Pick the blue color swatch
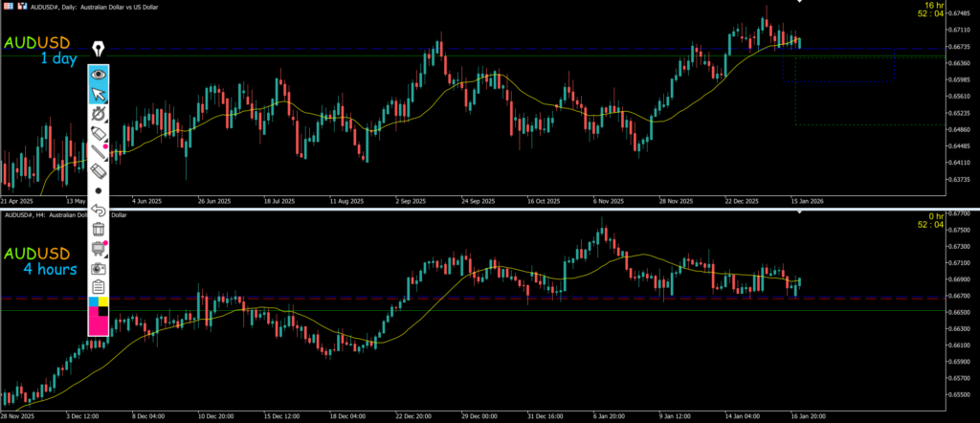Image resolution: width=980 pixels, height=423 pixels. coord(93,302)
